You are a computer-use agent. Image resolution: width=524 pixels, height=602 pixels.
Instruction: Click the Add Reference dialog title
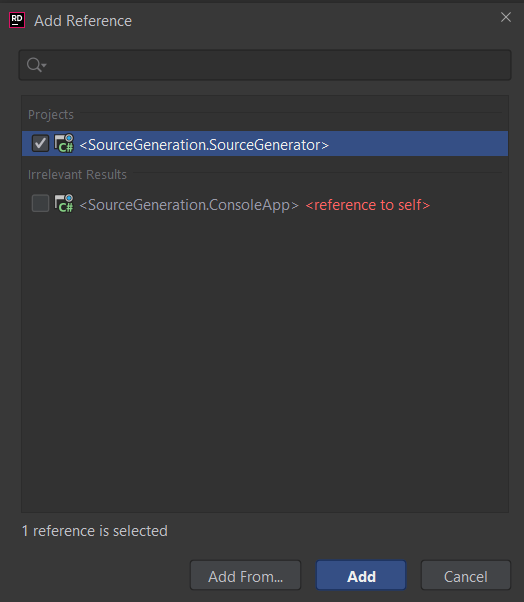[x=83, y=21]
